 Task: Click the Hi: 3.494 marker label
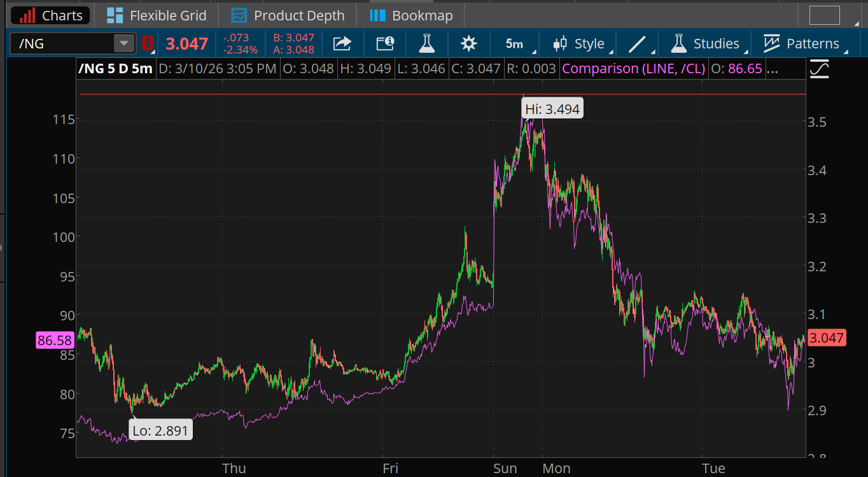point(551,108)
